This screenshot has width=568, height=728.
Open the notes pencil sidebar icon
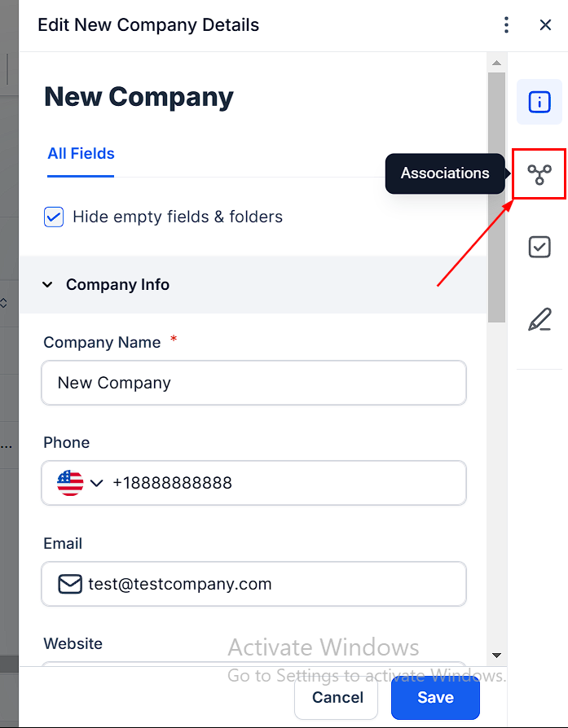[539, 319]
